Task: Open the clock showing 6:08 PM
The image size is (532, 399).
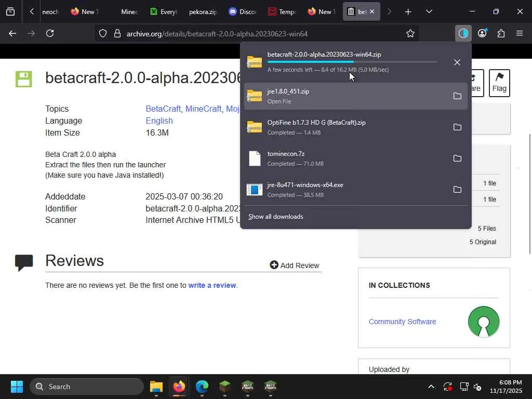Action: (506, 387)
